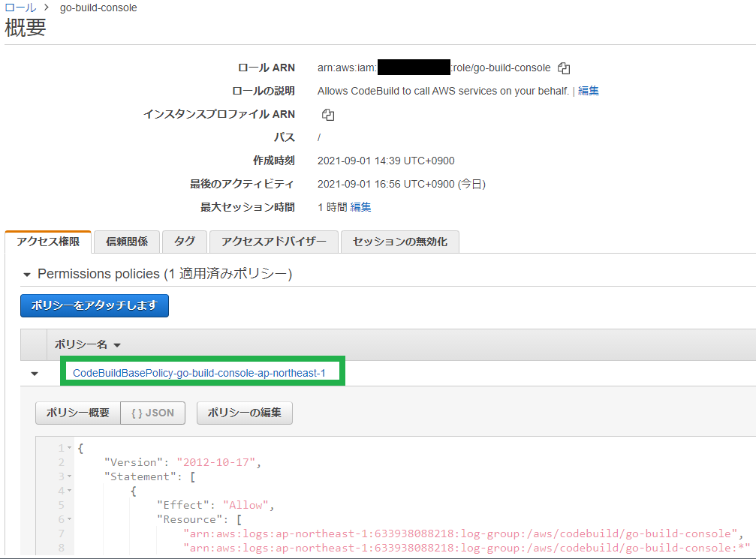The width and height of the screenshot is (756, 559).
Task: Switch to the 信頼関係 tab
Action: click(x=127, y=242)
